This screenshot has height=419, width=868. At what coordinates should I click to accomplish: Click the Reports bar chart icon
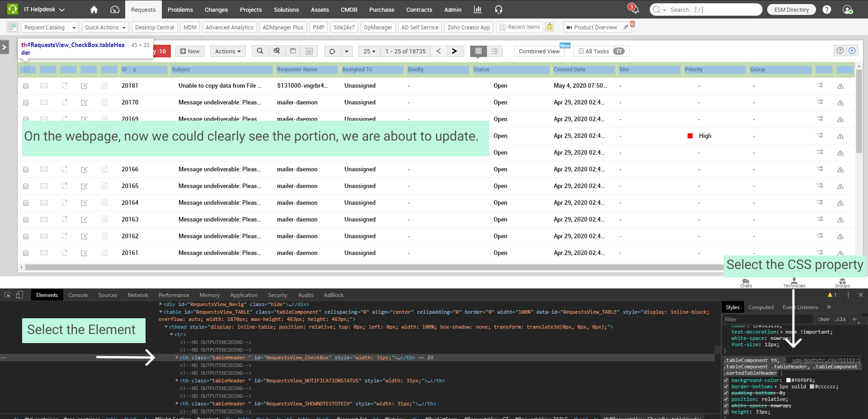(477, 9)
